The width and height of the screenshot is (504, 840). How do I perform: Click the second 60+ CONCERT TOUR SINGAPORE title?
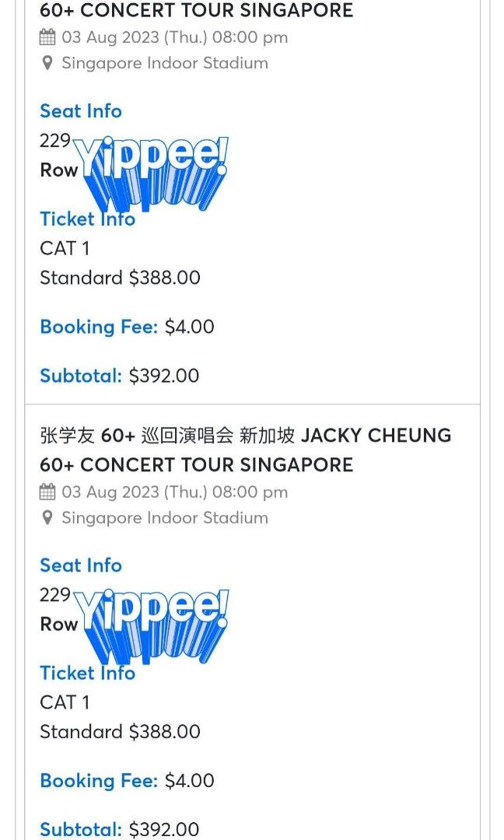(197, 464)
